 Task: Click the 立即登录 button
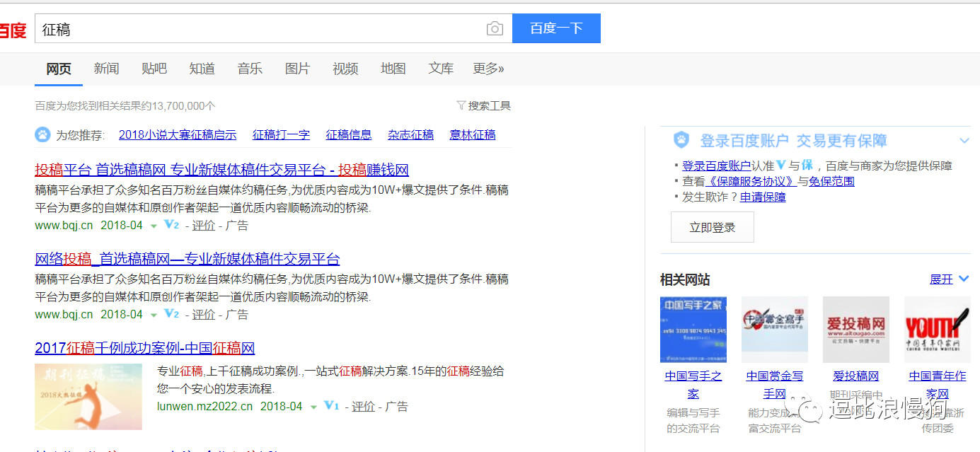(713, 227)
